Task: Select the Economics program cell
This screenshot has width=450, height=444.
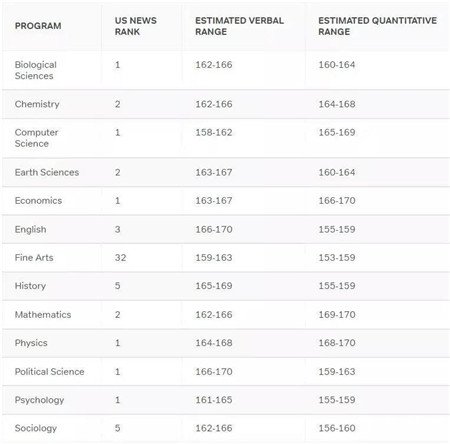Action: pyautogui.click(x=38, y=201)
